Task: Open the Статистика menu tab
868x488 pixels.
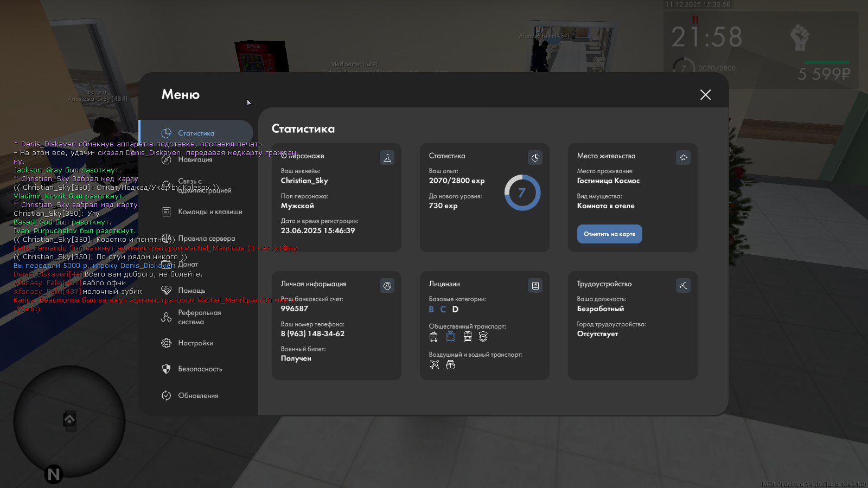Action: tap(196, 133)
